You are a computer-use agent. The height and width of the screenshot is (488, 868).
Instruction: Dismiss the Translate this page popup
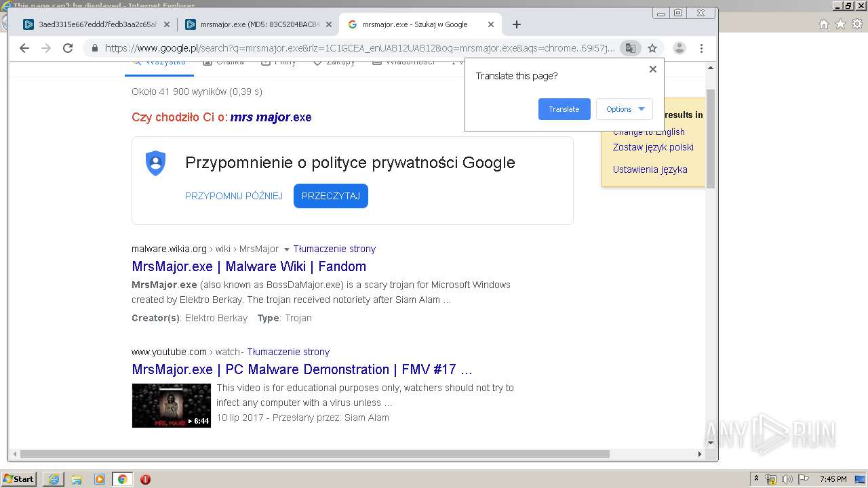coord(653,69)
